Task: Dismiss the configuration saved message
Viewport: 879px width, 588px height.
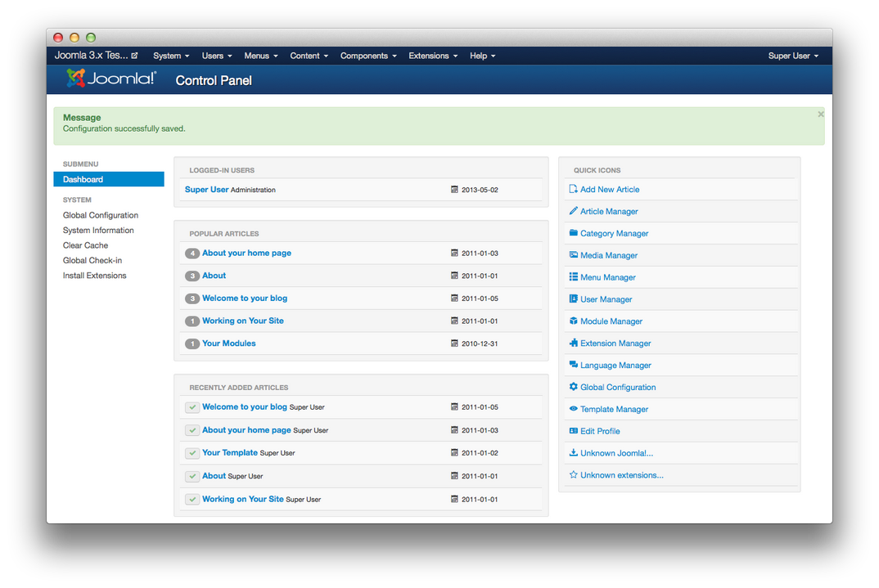Action: pos(820,114)
